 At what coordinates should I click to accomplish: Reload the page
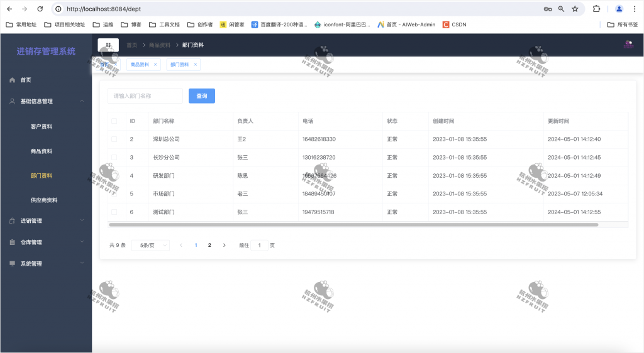coord(40,9)
